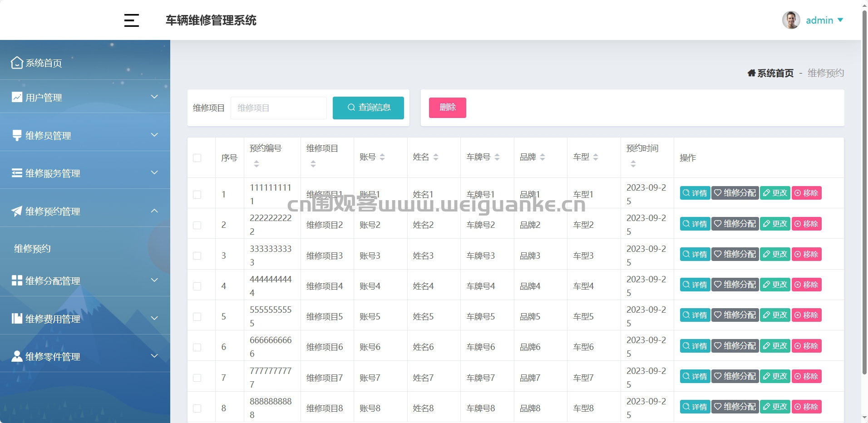Click the 维修预约管理 paper plane icon
This screenshot has height=423, width=868.
pyautogui.click(x=17, y=211)
